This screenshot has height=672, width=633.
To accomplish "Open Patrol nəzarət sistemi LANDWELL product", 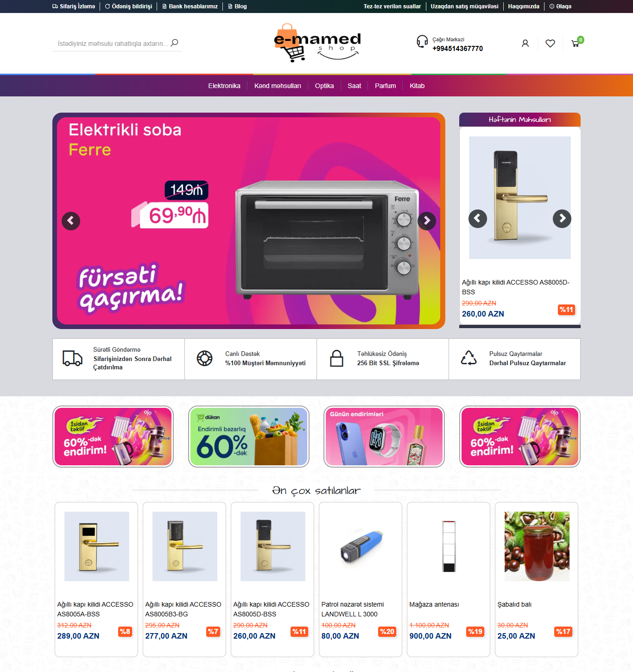I will coord(353,609).
